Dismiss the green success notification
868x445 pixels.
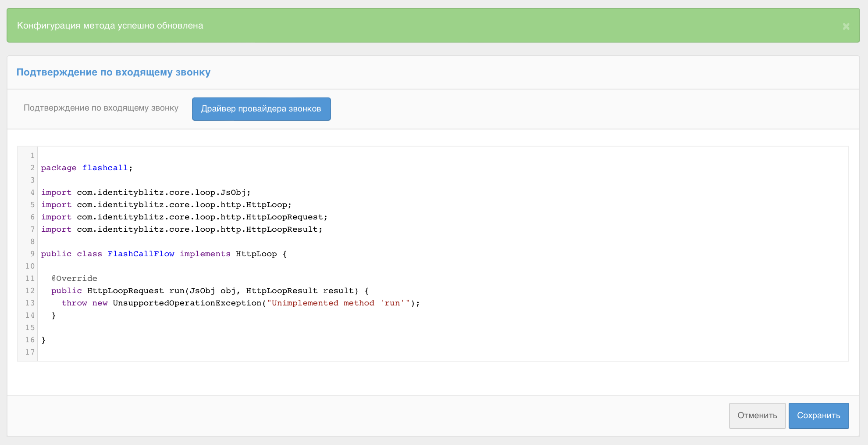(846, 26)
